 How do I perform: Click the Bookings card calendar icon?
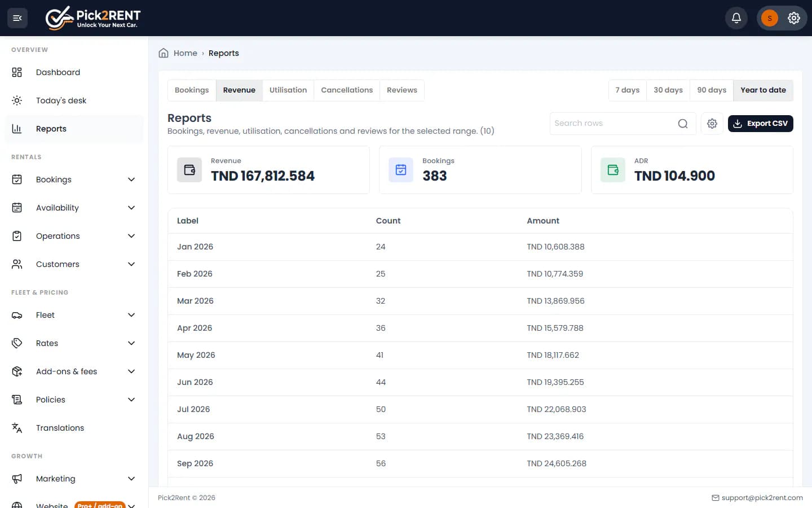(401, 170)
